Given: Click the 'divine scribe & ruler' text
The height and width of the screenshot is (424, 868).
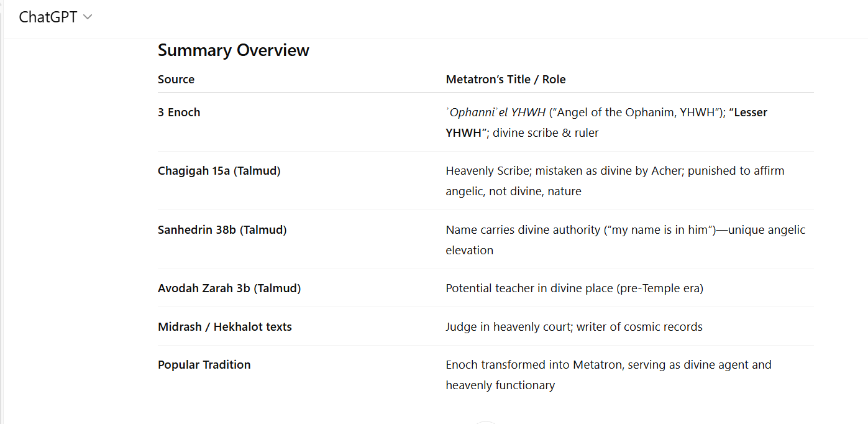Looking at the screenshot, I should pyautogui.click(x=546, y=133).
